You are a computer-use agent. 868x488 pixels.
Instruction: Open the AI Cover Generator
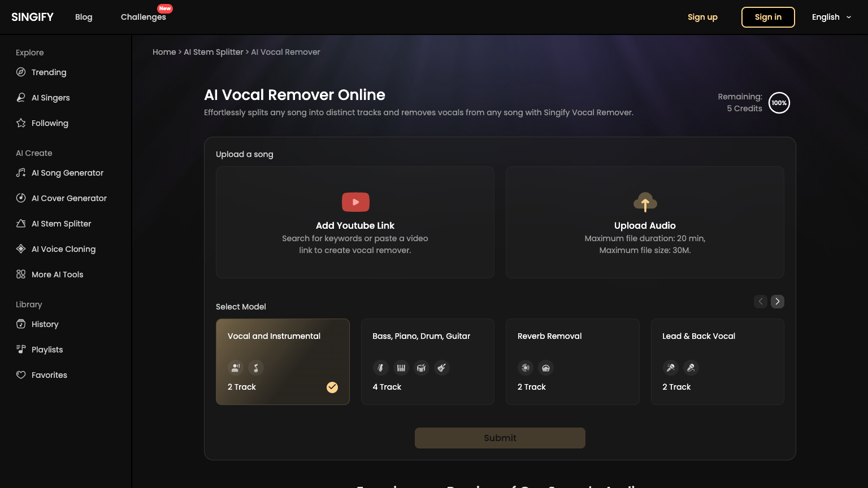click(x=60, y=198)
